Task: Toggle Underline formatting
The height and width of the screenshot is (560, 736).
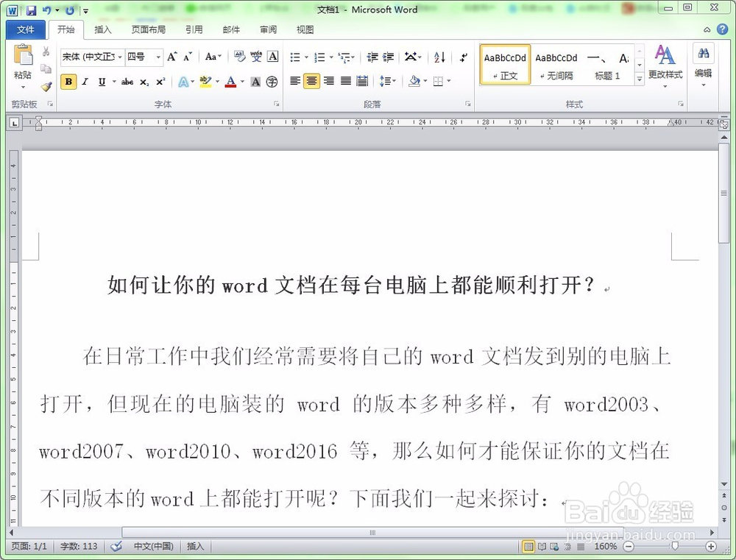Action: pyautogui.click(x=102, y=82)
